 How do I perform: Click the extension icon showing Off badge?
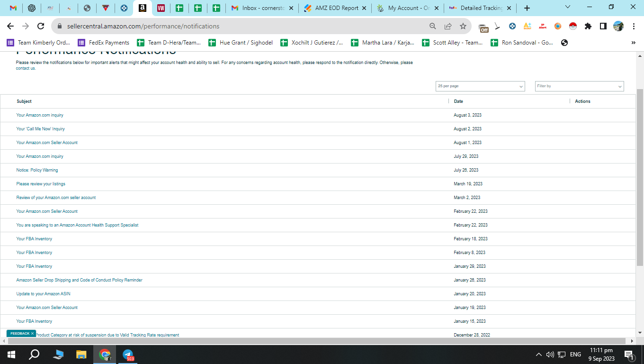coord(483,27)
